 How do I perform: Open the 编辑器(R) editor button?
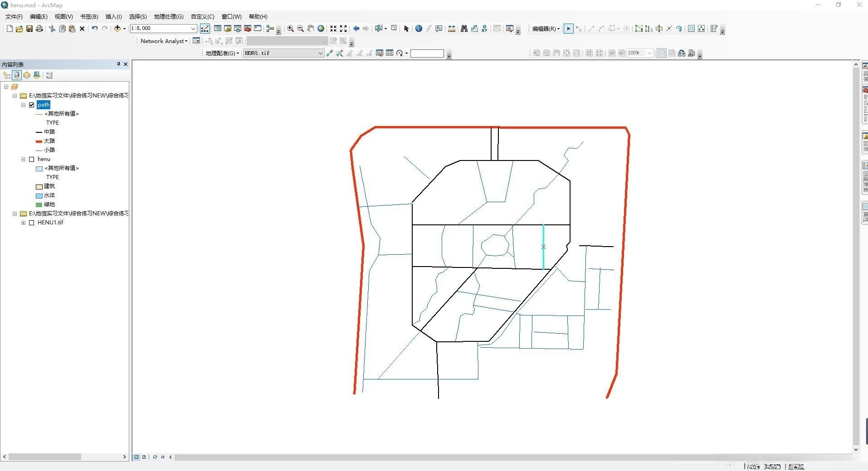(x=546, y=29)
